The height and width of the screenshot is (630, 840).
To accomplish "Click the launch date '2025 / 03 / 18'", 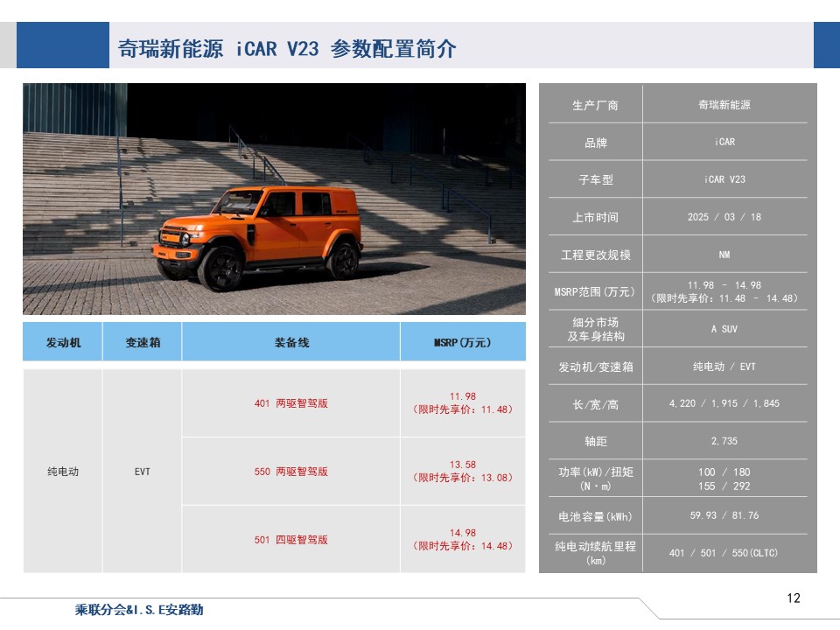I will (724, 217).
